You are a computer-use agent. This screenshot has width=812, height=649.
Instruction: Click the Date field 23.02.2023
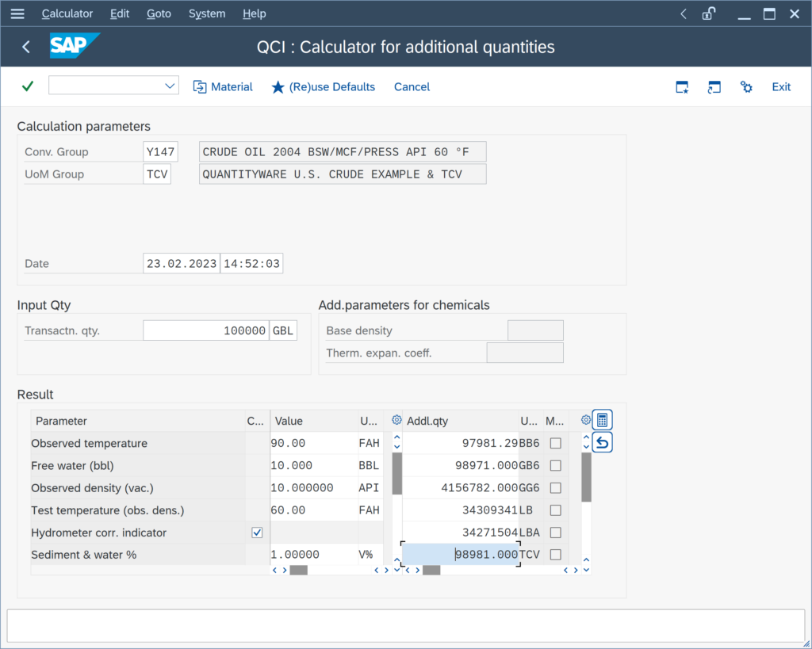[182, 263]
